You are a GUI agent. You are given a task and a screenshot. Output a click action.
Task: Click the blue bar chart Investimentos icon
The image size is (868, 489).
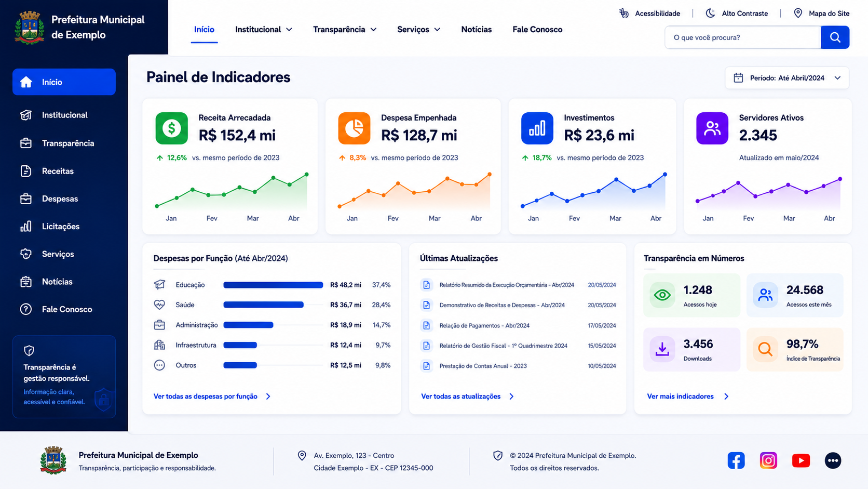[x=537, y=128]
